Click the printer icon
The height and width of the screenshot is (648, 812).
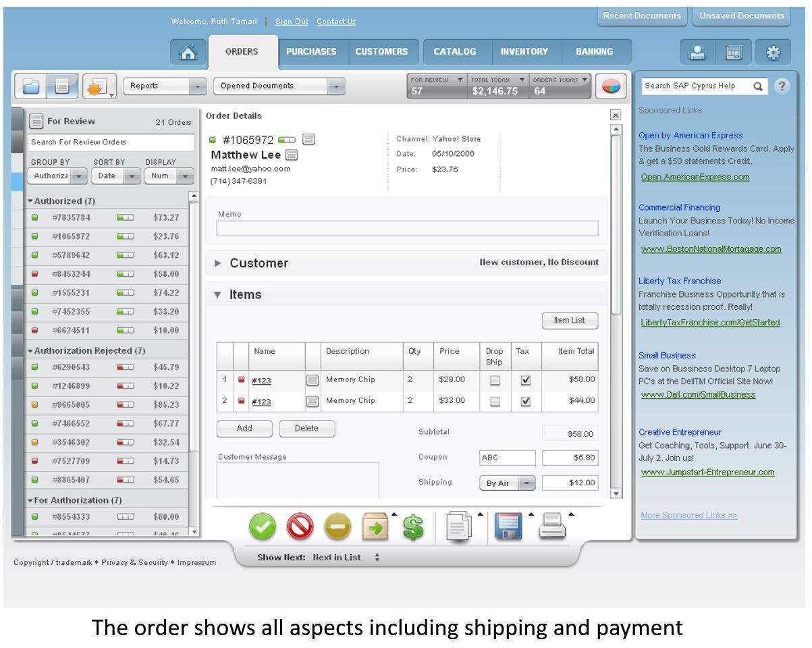point(551,526)
